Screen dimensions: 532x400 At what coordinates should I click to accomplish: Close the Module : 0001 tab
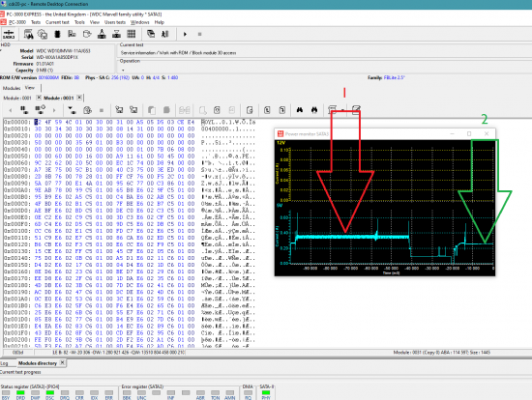pyautogui.click(x=39, y=98)
